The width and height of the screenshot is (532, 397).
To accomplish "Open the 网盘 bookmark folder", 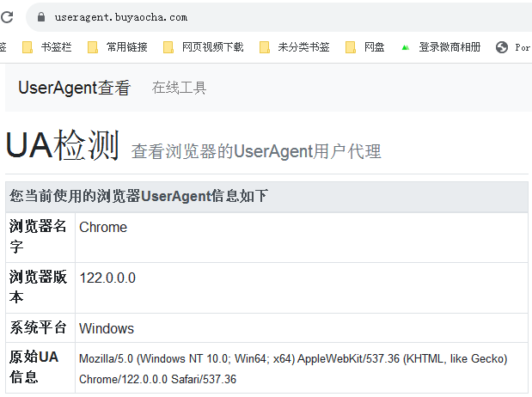I will click(364, 47).
